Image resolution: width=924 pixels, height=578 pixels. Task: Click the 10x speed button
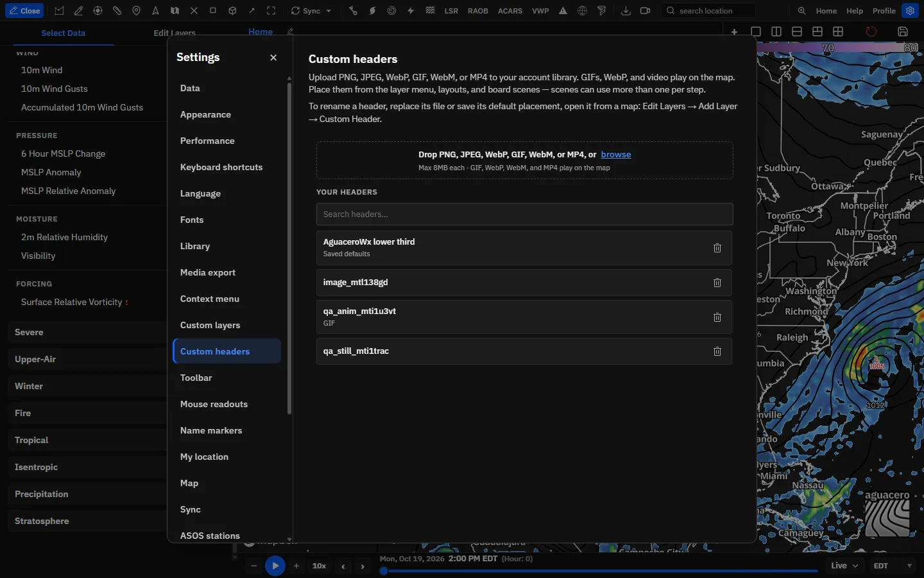click(x=319, y=566)
